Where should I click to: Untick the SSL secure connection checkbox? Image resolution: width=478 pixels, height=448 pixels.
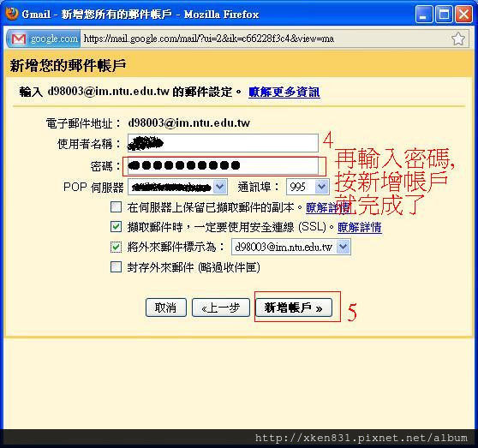(117, 226)
